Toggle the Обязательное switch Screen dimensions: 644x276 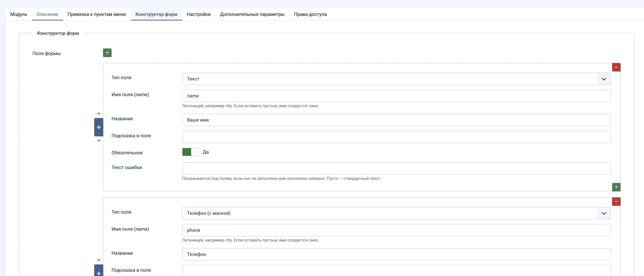tap(190, 152)
